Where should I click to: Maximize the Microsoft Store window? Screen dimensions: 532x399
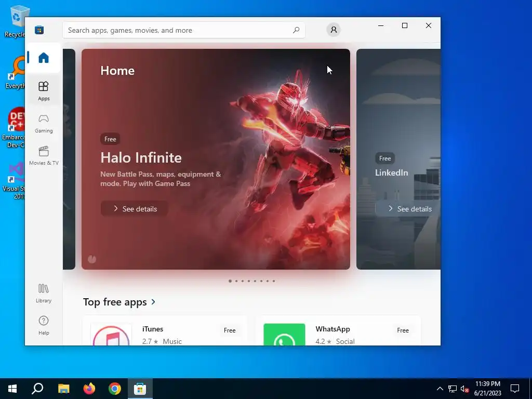404,25
